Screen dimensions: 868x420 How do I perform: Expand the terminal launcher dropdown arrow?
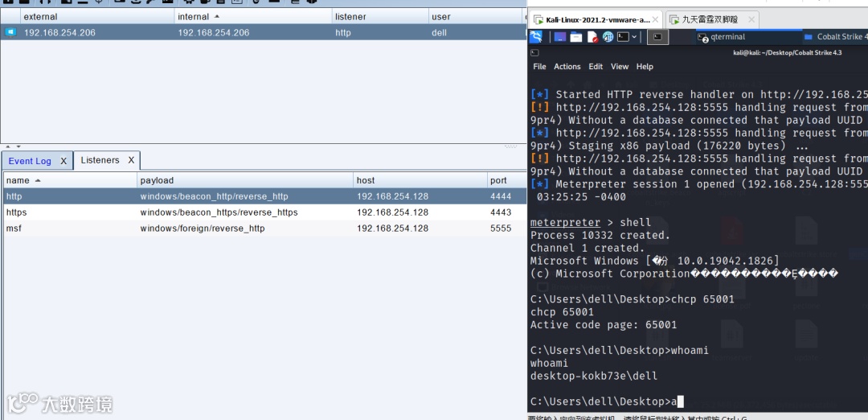click(634, 37)
